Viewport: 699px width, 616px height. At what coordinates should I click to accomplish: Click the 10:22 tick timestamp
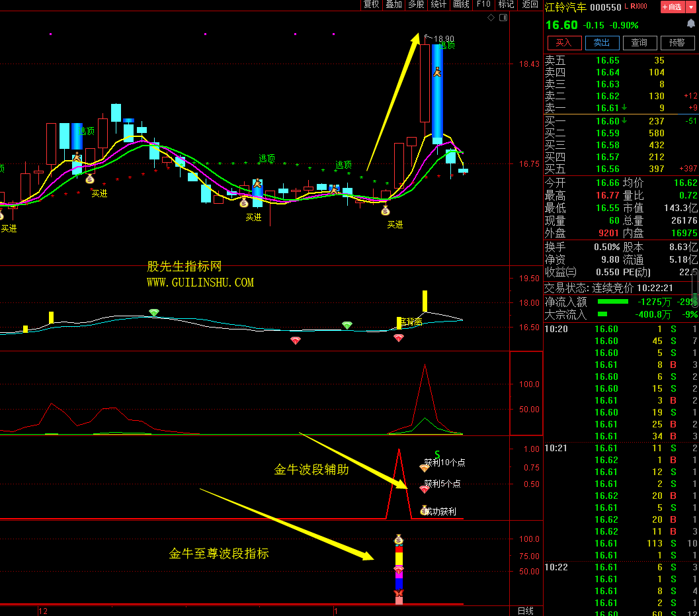coord(556,568)
